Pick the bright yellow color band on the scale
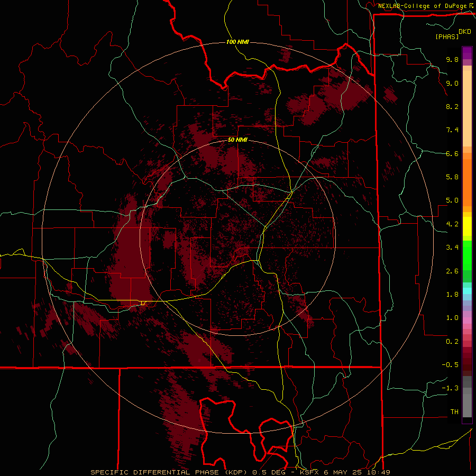This screenshot has width=476, height=476. (467, 226)
